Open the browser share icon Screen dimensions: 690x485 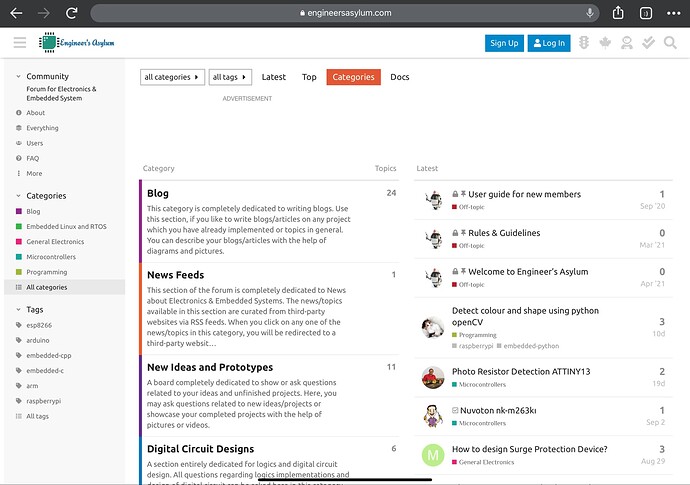coord(618,13)
